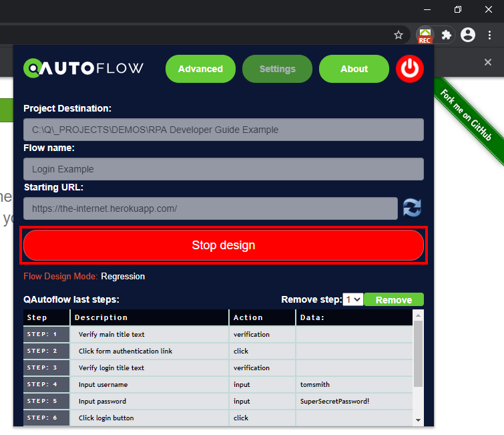Click the Stop design button

tap(224, 245)
